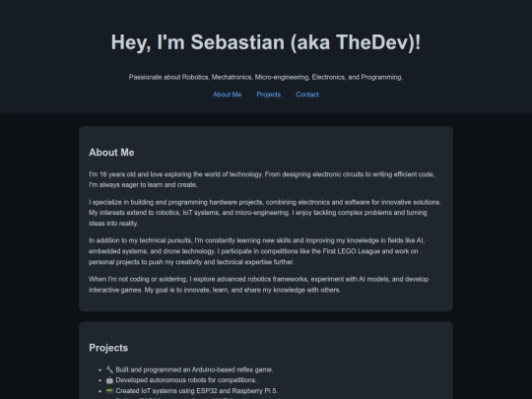Open the About Me navigation link
The height and width of the screenshot is (399, 532).
tap(227, 95)
